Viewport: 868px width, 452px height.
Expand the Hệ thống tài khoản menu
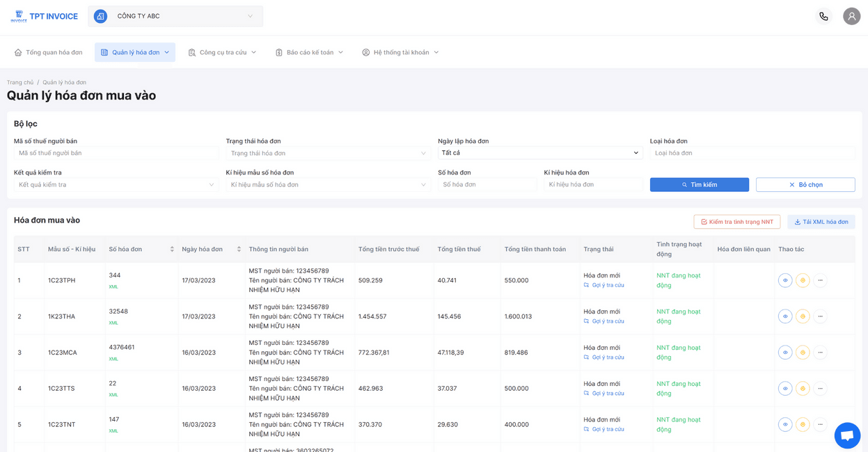point(400,52)
